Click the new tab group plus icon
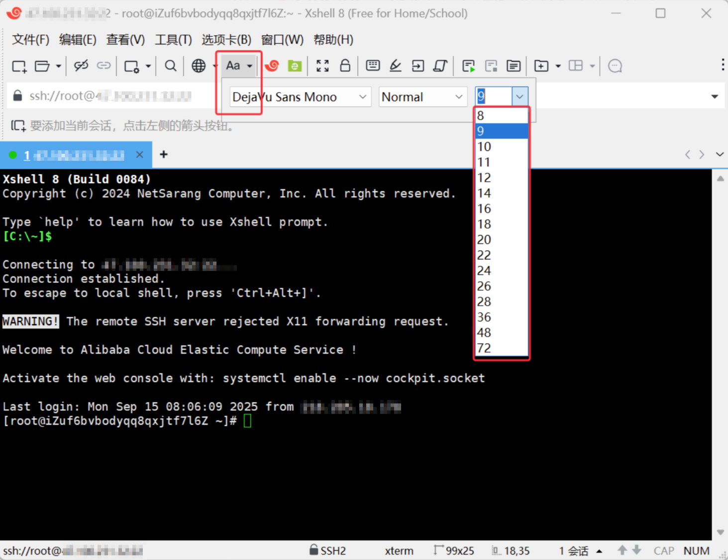 [541, 66]
